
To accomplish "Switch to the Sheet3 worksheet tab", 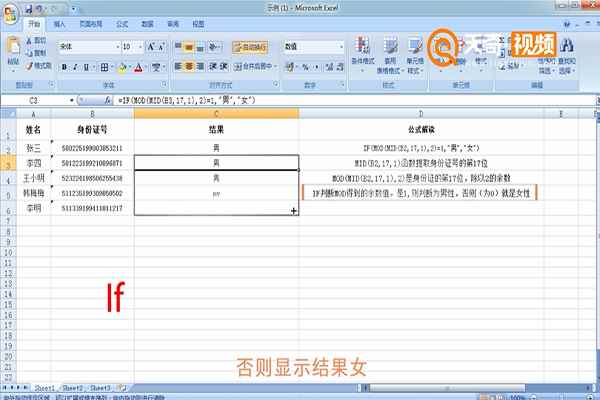I will pyautogui.click(x=100, y=388).
